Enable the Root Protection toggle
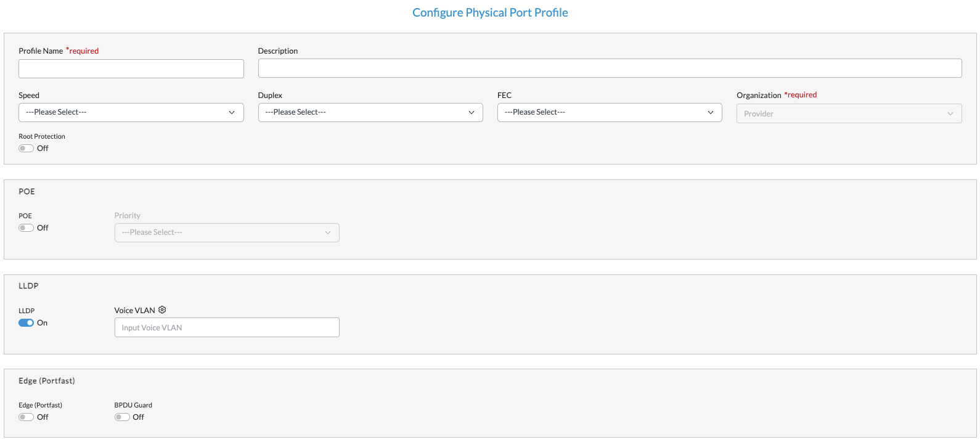Image resolution: width=980 pixels, height=442 pixels. [26, 149]
